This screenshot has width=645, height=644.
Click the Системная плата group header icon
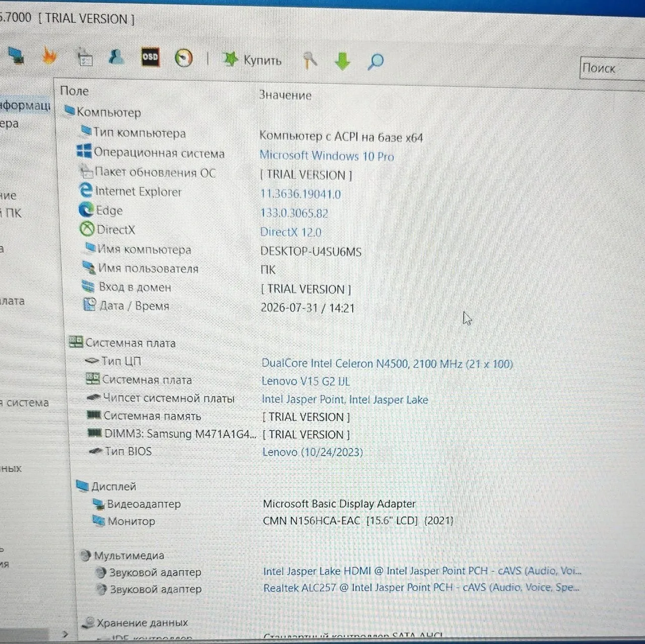point(76,342)
